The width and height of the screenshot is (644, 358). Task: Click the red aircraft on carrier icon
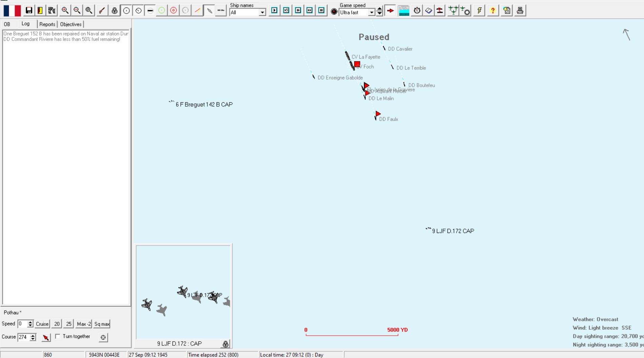(440, 11)
